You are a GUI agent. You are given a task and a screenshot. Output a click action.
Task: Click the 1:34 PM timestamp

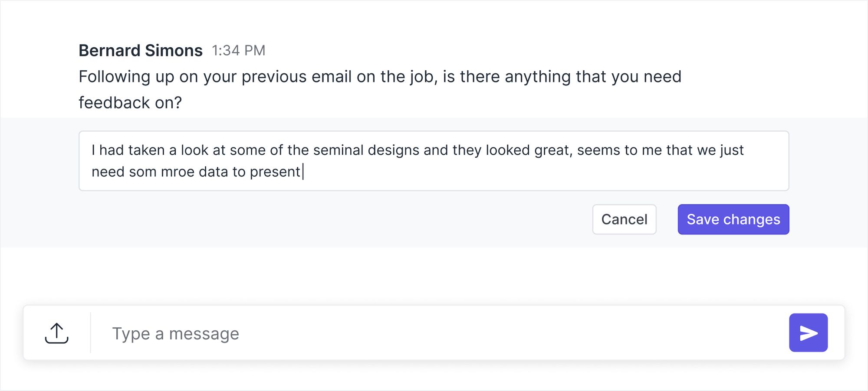[238, 51]
